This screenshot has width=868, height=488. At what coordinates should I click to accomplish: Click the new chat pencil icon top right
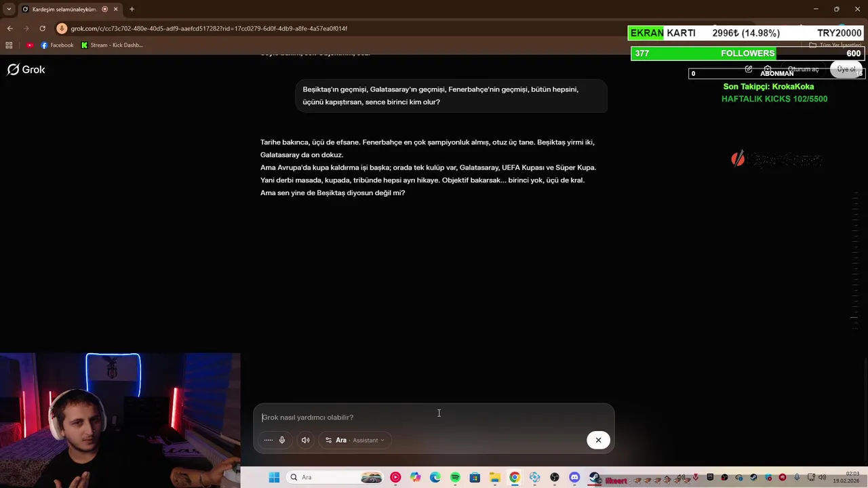(x=749, y=69)
